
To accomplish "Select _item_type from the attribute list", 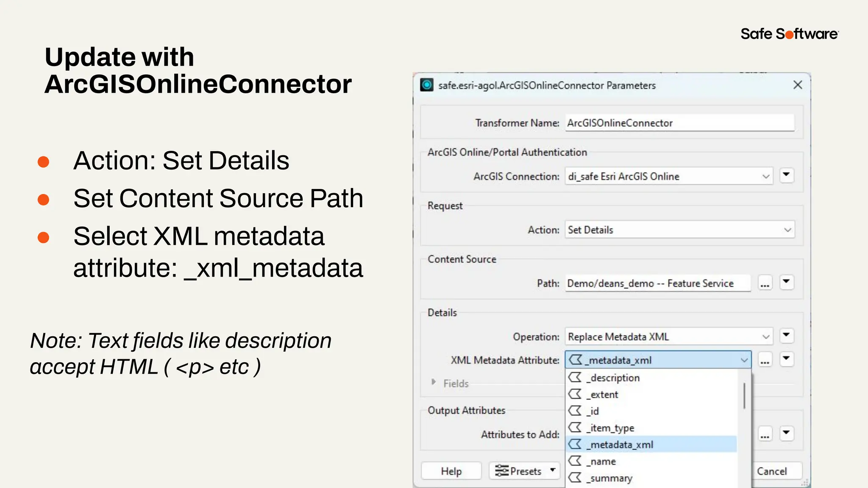I will pyautogui.click(x=651, y=428).
